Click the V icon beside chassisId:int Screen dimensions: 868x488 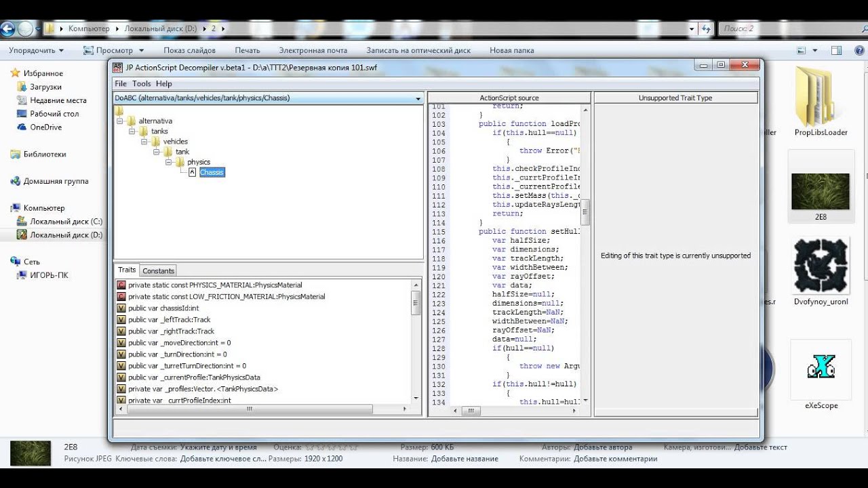point(121,308)
